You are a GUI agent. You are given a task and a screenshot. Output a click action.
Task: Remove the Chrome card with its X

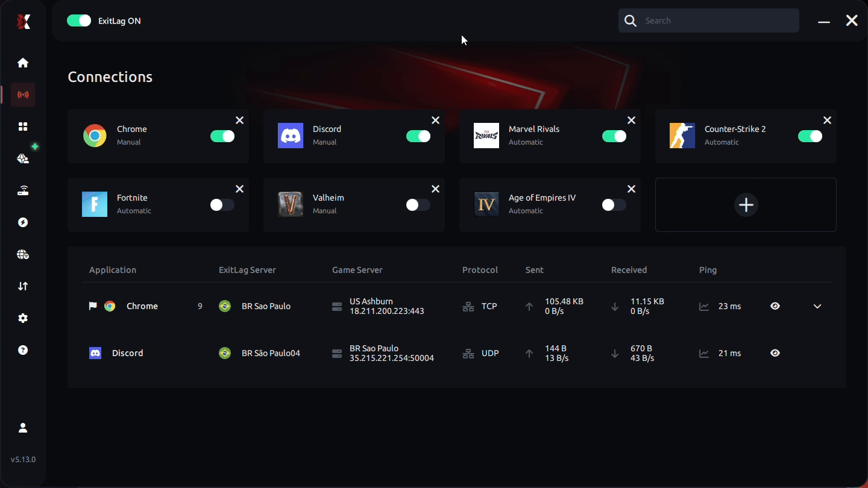tap(239, 120)
